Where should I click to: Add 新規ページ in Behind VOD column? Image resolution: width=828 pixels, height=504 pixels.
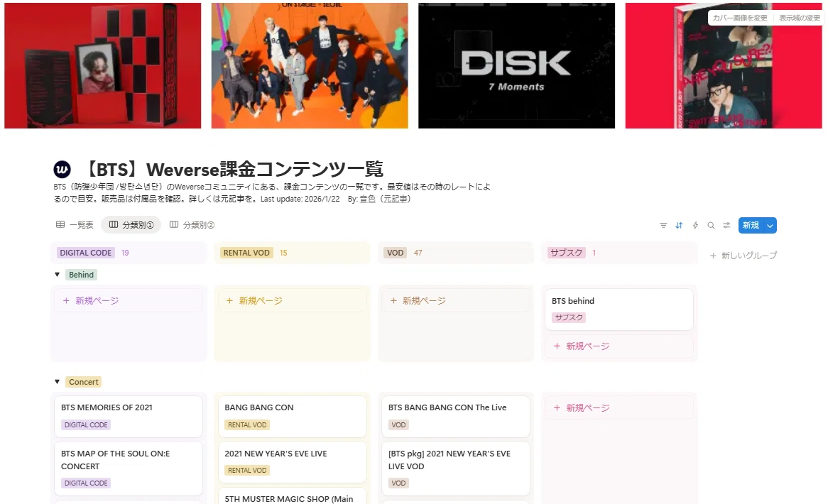click(456, 301)
